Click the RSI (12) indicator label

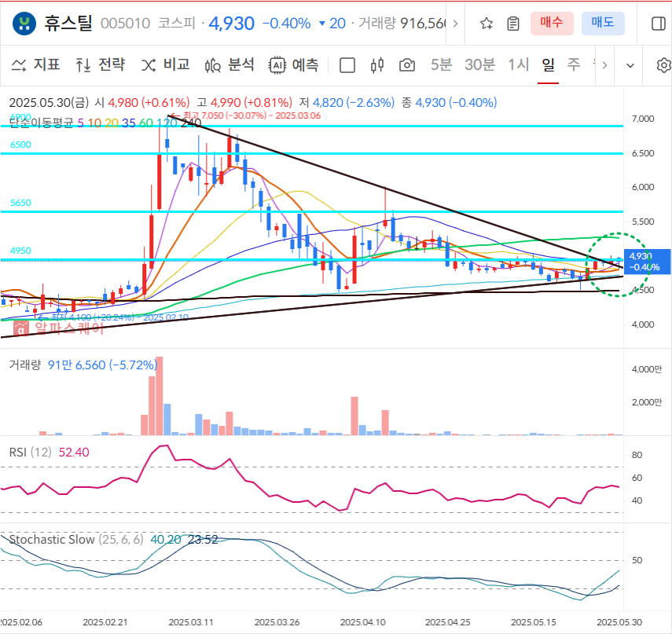point(31,453)
